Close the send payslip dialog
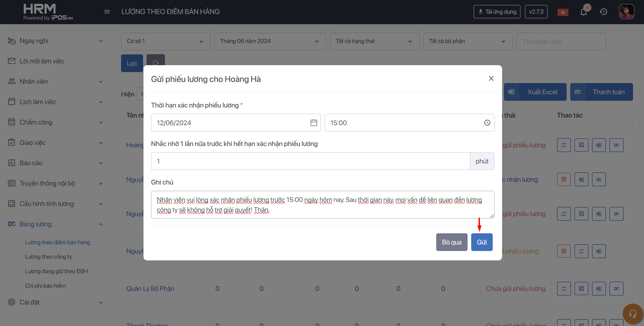The width and height of the screenshot is (644, 326). [x=491, y=78]
